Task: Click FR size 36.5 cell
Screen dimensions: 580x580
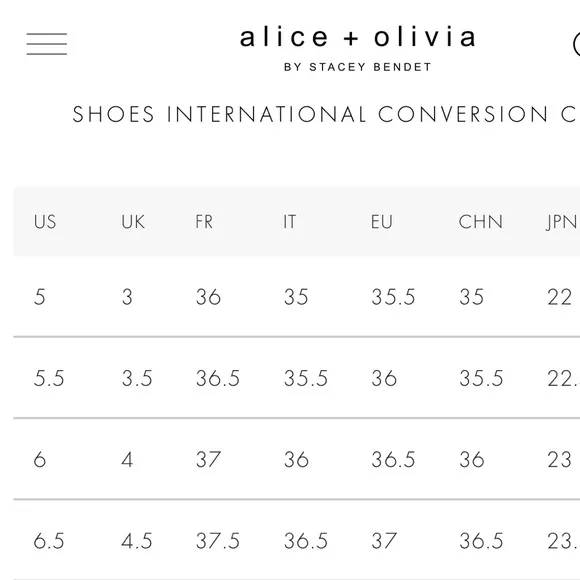Action: (x=218, y=378)
